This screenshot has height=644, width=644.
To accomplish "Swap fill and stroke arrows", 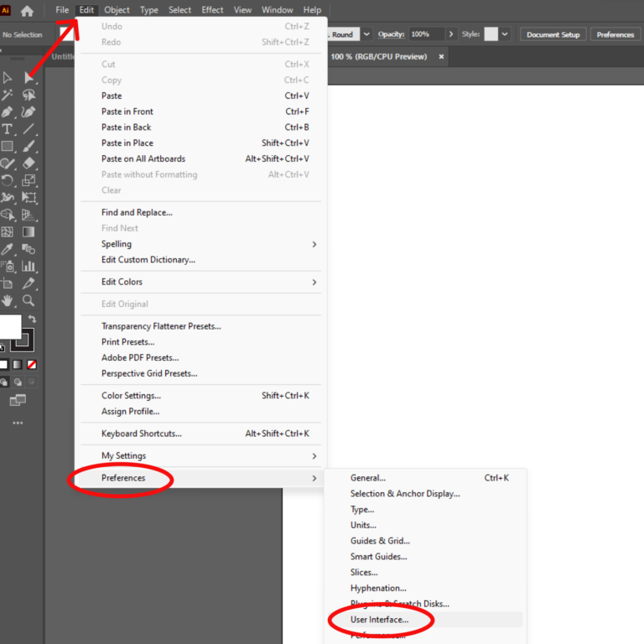I will [x=32, y=319].
